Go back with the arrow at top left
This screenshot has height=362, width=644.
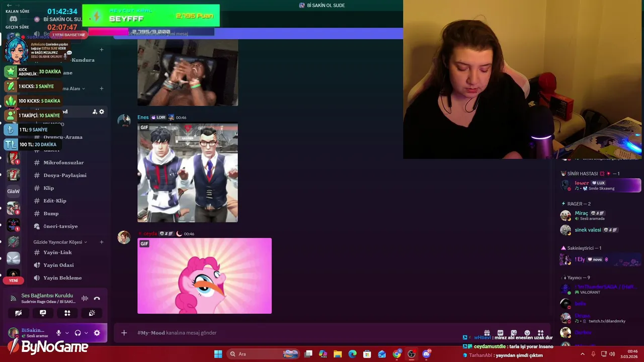(x=9, y=5)
